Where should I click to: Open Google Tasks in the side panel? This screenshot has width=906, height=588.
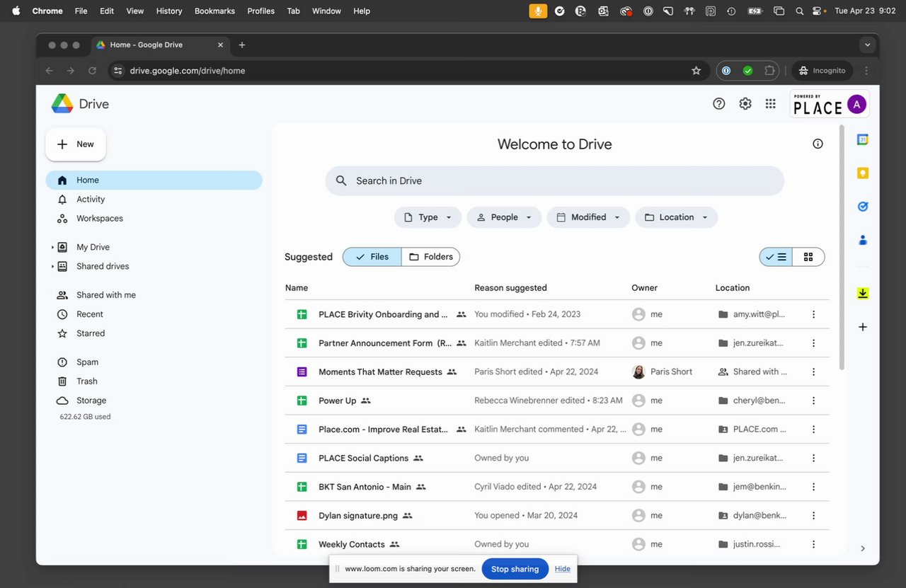[x=863, y=207]
